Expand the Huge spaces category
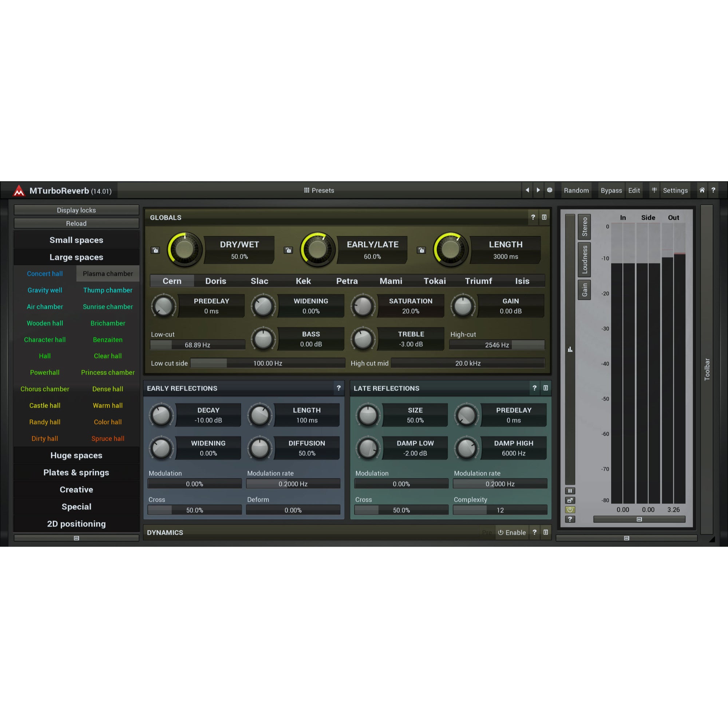Image resolution: width=728 pixels, height=728 pixels. click(x=76, y=455)
